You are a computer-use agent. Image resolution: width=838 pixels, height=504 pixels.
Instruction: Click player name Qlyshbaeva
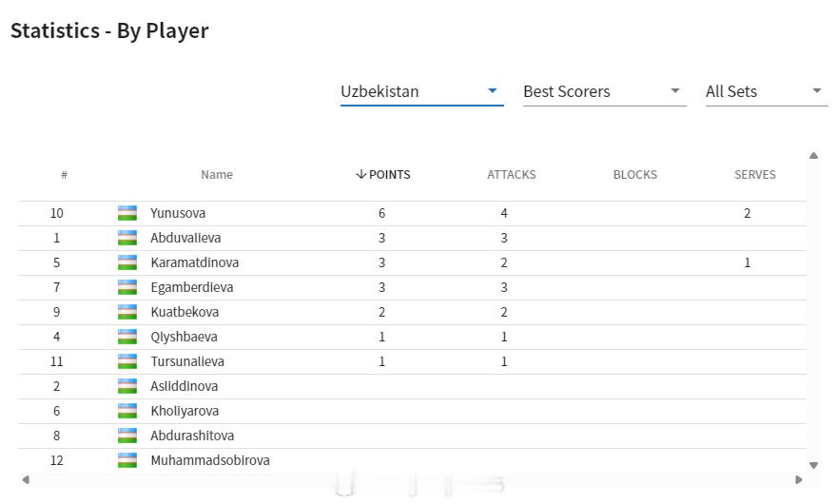tap(184, 337)
